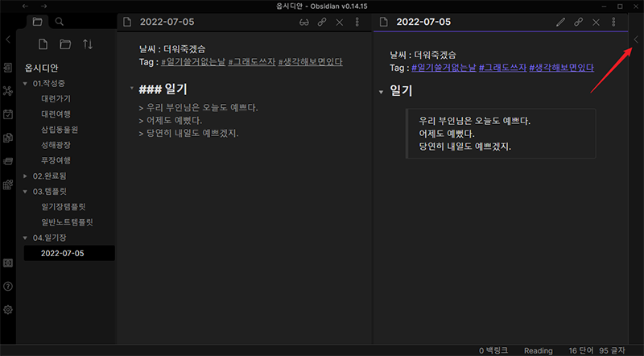
Task: Create a new folder in file explorer
Action: click(x=65, y=44)
